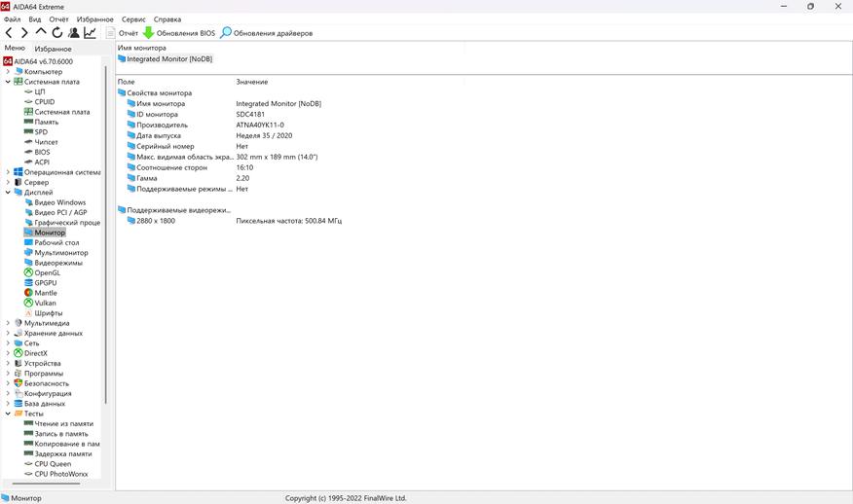Go up one level with the up arrow icon
853x504 pixels.
(x=41, y=32)
